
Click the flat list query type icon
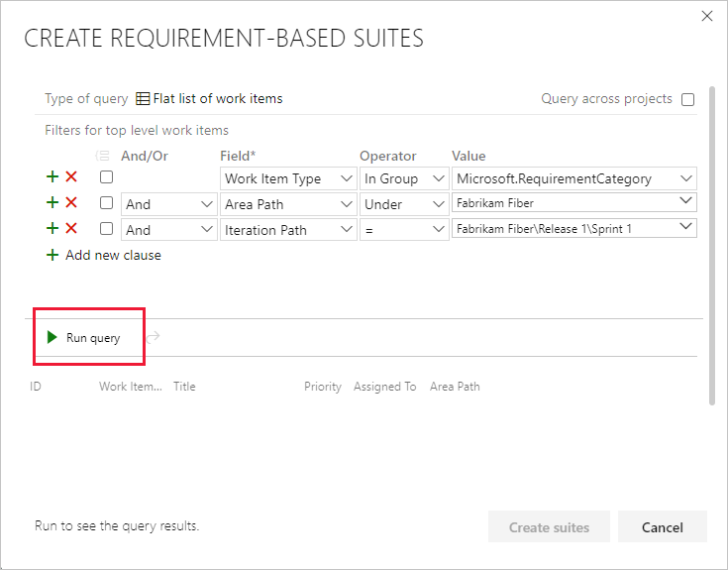coord(143,99)
